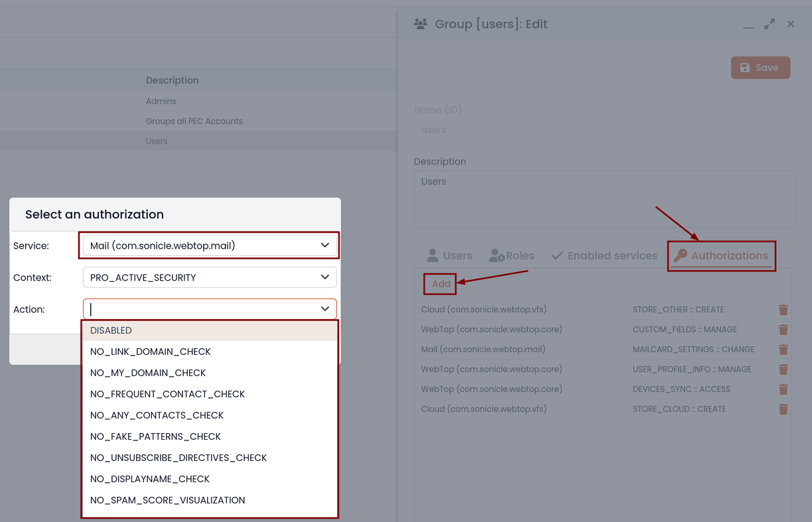
Task: Delete the CUSTOM_FIELDS :: MANAGE authorization
Action: pyautogui.click(x=783, y=330)
